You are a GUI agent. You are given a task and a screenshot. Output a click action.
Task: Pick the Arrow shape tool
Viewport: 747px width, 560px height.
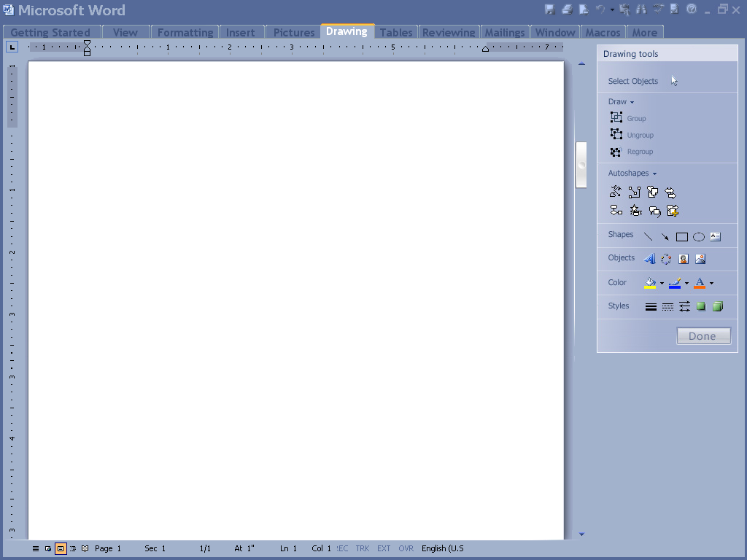[x=665, y=237]
